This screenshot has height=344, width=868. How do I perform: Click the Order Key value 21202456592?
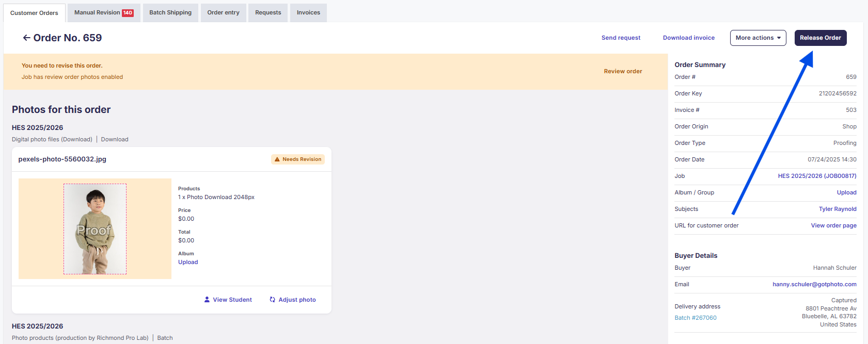pos(838,93)
